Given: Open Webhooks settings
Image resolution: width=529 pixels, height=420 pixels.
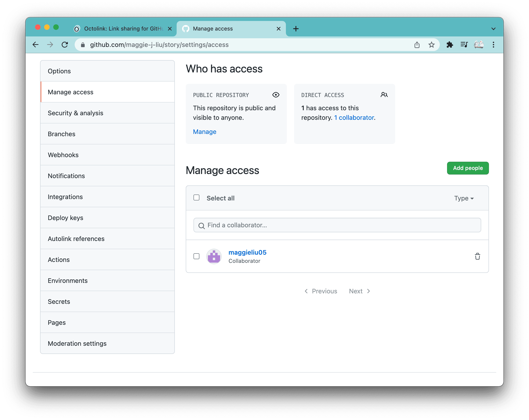Looking at the screenshot, I should pyautogui.click(x=107, y=155).
